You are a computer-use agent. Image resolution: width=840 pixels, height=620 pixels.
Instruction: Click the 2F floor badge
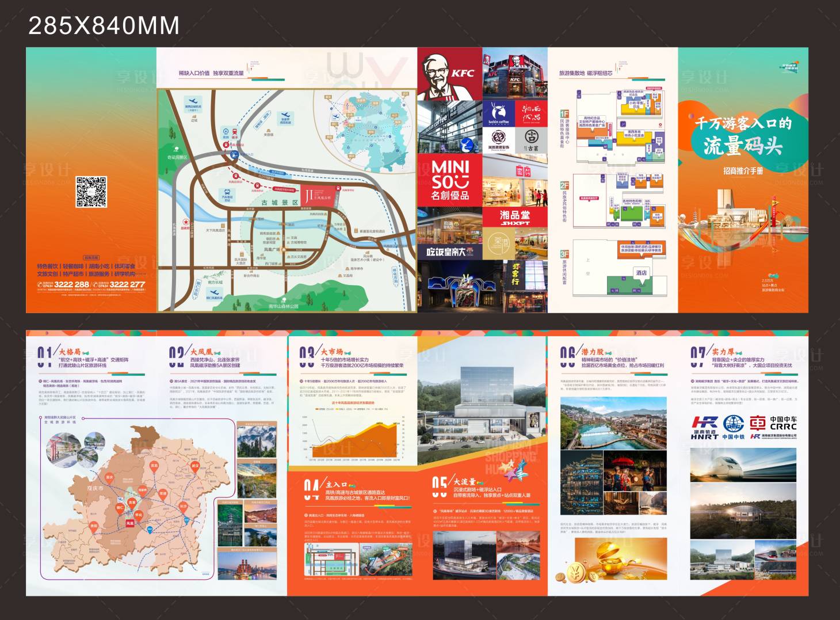pyautogui.click(x=564, y=185)
